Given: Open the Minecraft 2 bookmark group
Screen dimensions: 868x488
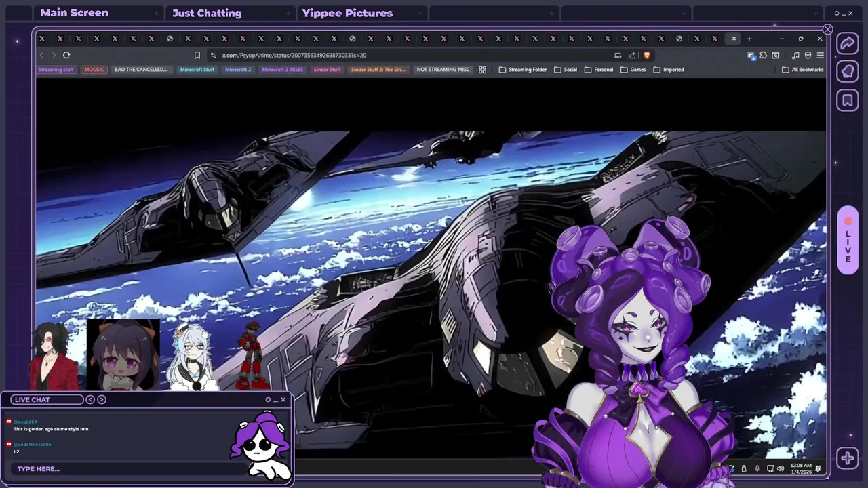Looking at the screenshot, I should pyautogui.click(x=238, y=69).
